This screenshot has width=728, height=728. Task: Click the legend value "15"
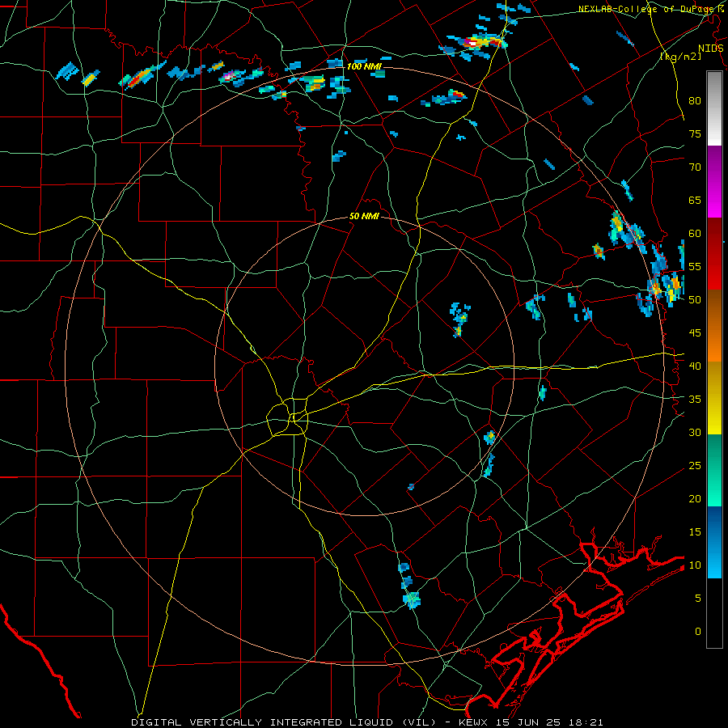[695, 532]
